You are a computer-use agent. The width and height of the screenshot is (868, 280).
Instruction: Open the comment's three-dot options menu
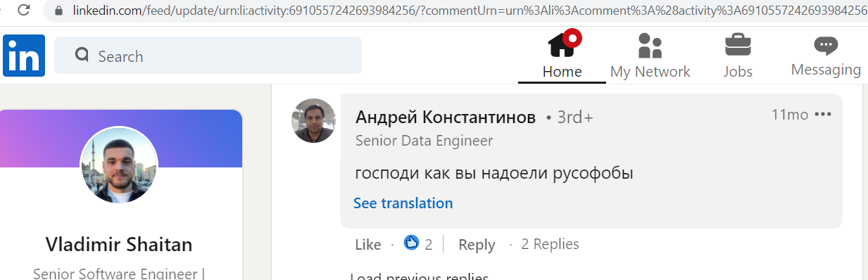(823, 115)
